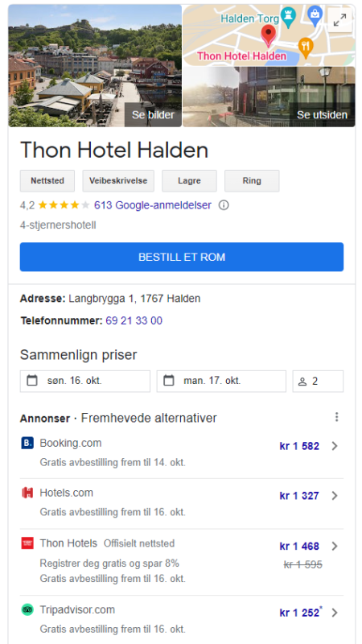Open check-out date man. 17. okt. picker
The height and width of the screenshot is (644, 362).
(x=221, y=381)
